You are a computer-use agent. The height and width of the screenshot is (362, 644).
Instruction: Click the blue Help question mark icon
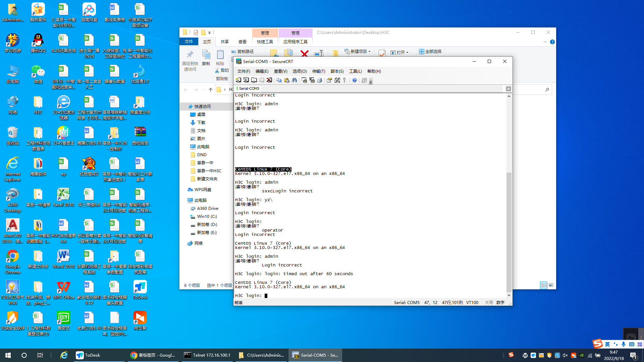[x=354, y=80]
